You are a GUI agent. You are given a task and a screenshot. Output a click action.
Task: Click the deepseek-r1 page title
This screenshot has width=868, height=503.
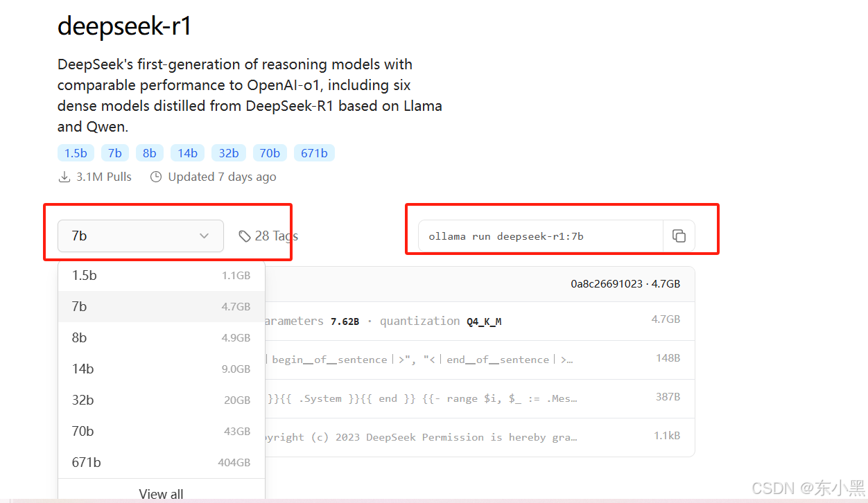point(125,26)
